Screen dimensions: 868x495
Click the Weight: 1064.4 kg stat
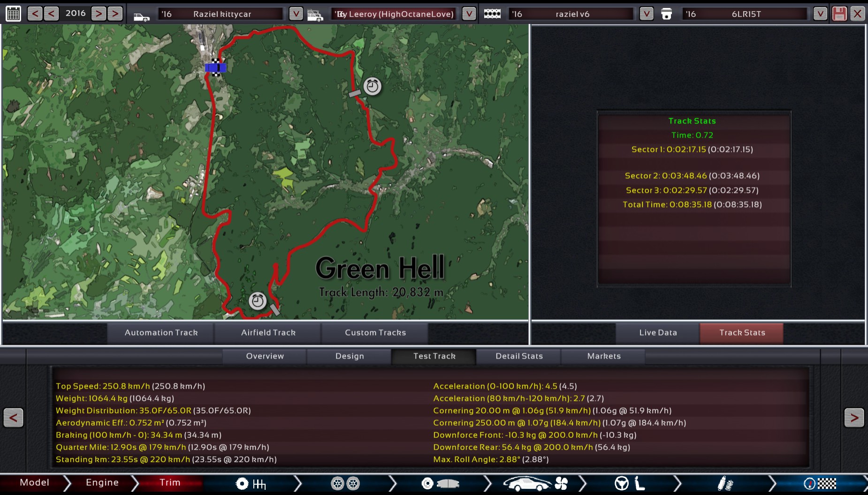tap(115, 398)
